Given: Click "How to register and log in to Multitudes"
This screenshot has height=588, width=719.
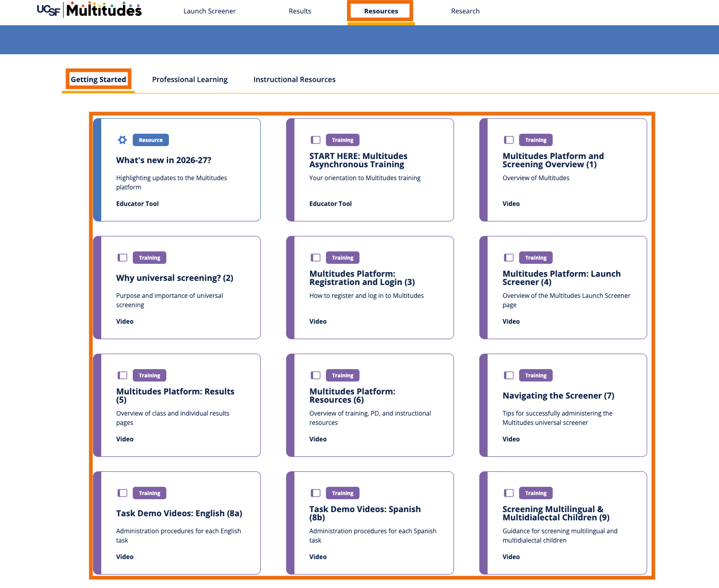Looking at the screenshot, I should pos(367,296).
